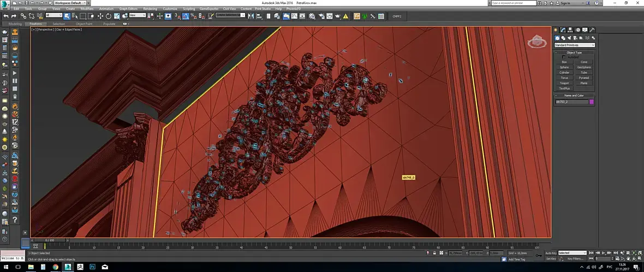
Task: Open the Modify panel tab icon
Action: [x=563, y=30]
